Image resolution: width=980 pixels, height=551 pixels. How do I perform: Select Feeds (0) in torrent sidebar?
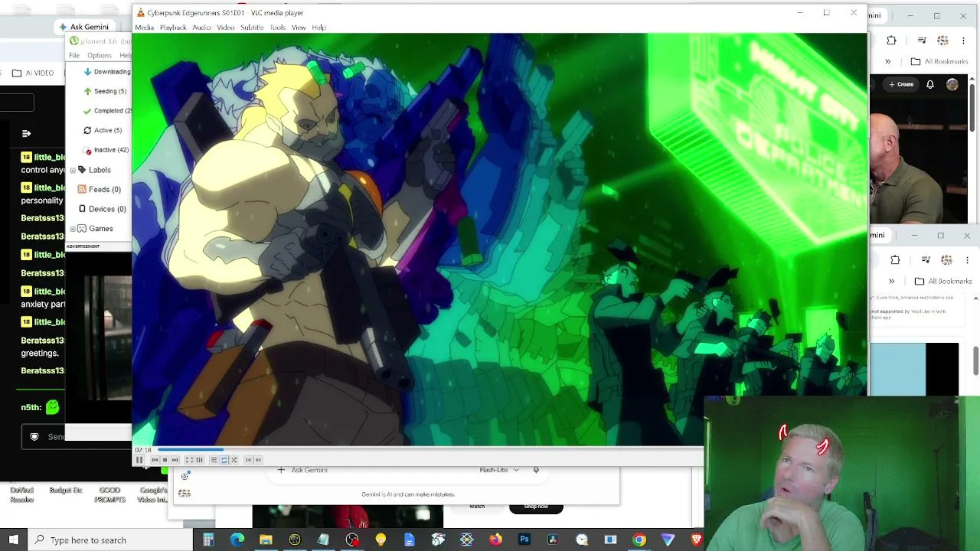tap(100, 189)
